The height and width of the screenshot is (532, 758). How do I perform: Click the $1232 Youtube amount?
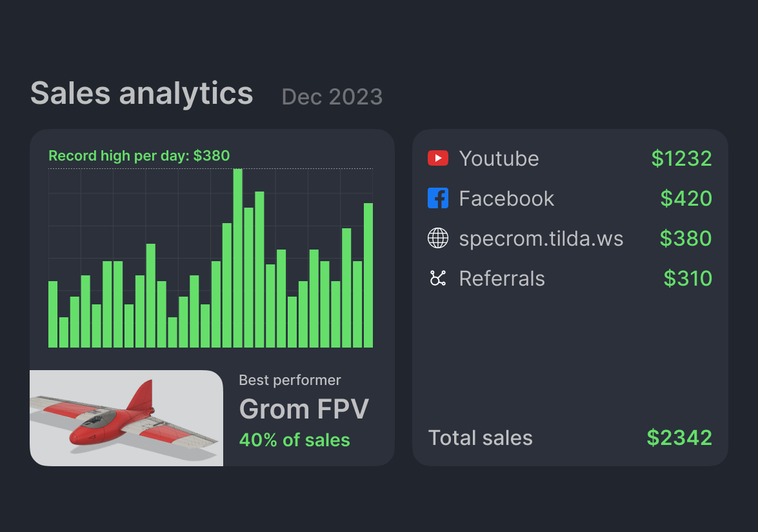pos(681,158)
